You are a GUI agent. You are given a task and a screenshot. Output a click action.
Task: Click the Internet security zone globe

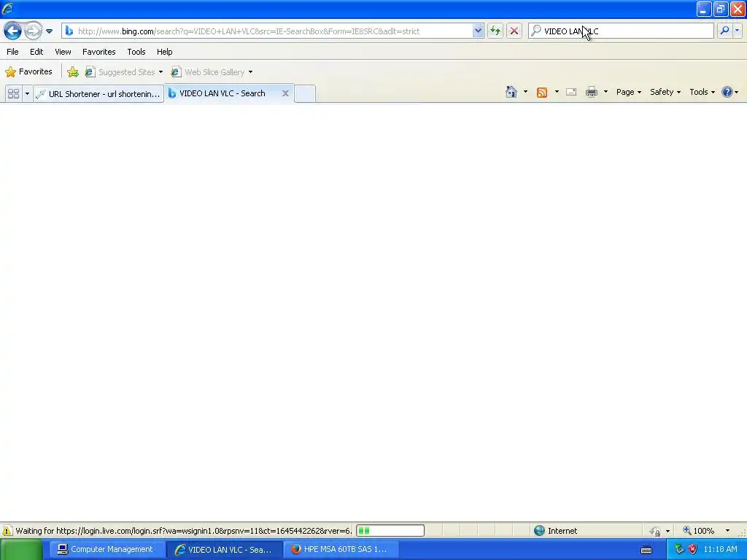coord(539,531)
